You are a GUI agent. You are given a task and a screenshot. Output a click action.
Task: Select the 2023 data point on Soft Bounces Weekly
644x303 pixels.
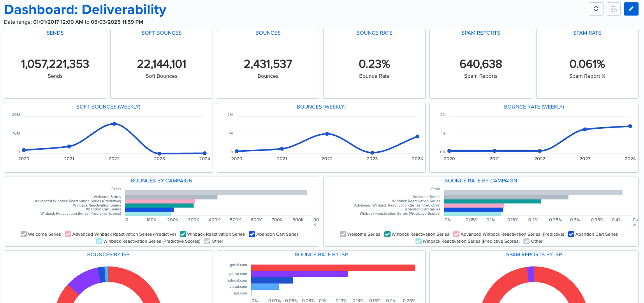coord(159,154)
